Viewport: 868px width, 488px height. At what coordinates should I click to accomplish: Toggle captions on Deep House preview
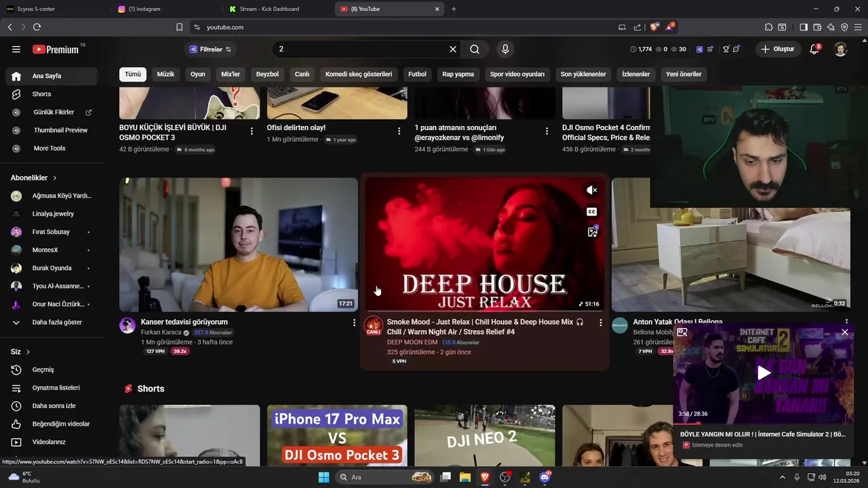click(592, 211)
